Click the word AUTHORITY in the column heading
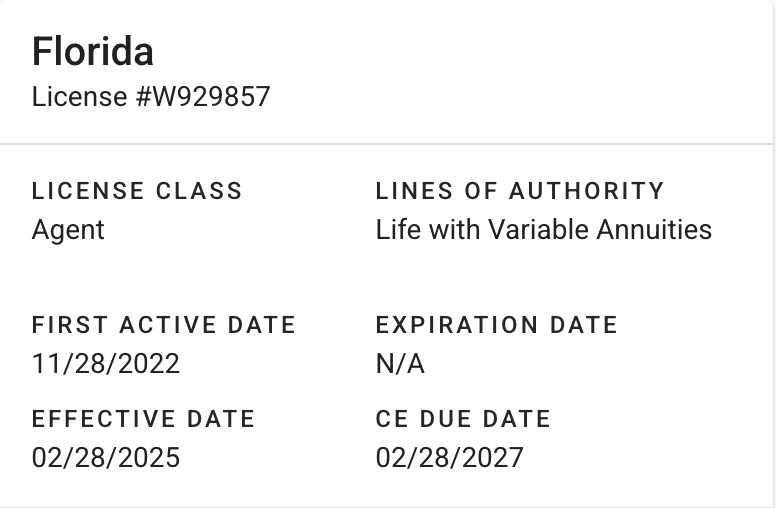The width and height of the screenshot is (776, 508). 587,190
